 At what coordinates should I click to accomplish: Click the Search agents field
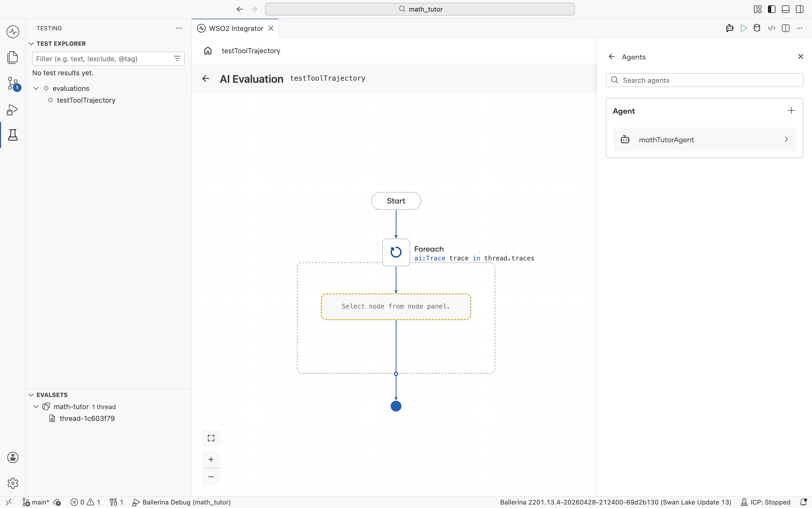point(704,80)
